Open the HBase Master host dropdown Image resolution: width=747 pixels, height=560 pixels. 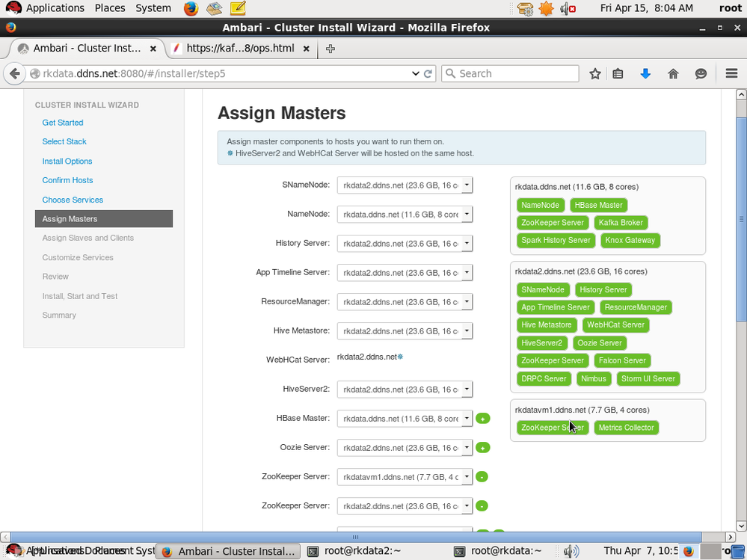(x=405, y=418)
